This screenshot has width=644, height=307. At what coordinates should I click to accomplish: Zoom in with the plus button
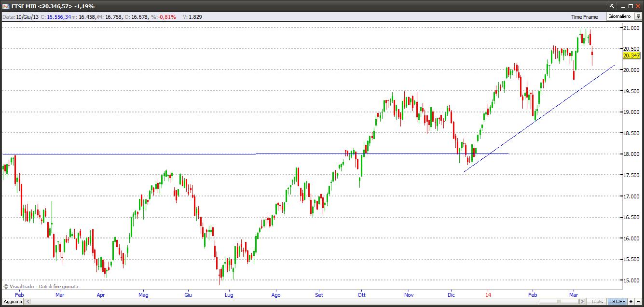[631, 302]
